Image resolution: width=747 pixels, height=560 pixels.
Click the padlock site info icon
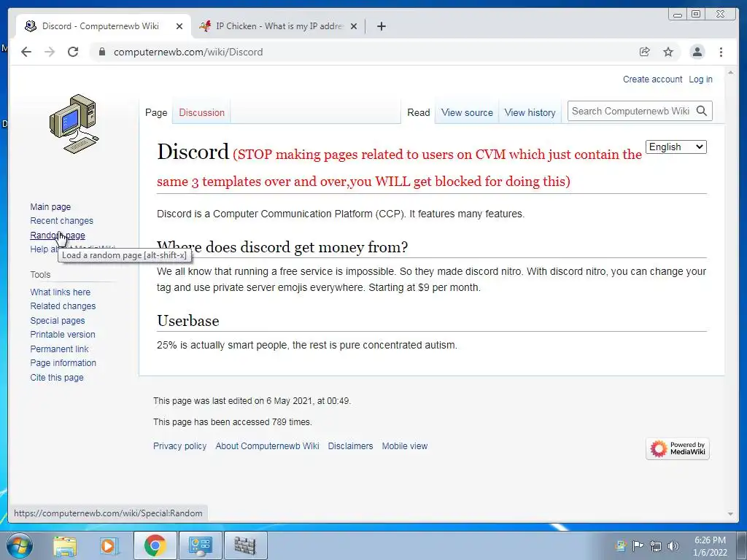point(101,52)
